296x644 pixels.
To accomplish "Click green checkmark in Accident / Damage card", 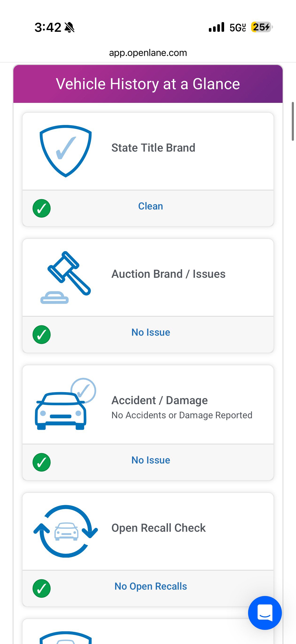I will pos(42,462).
